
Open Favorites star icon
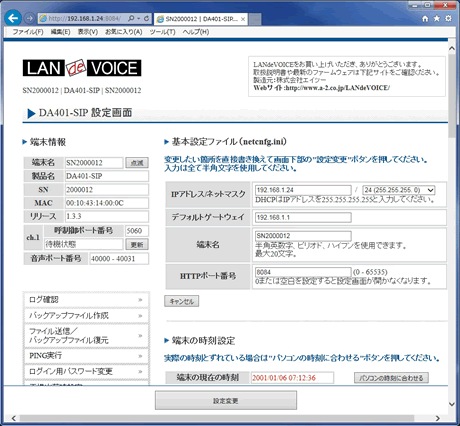(437, 18)
